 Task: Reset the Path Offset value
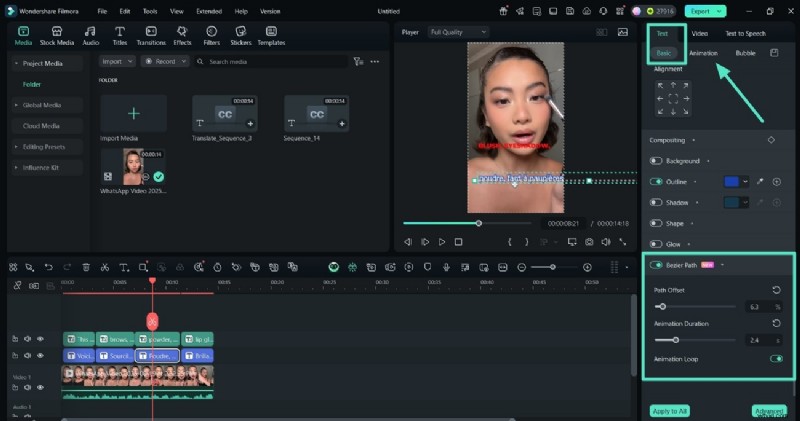click(x=777, y=290)
